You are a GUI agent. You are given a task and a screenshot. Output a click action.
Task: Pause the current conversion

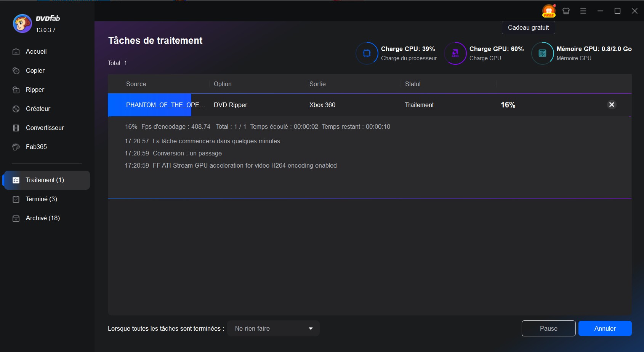click(548, 328)
